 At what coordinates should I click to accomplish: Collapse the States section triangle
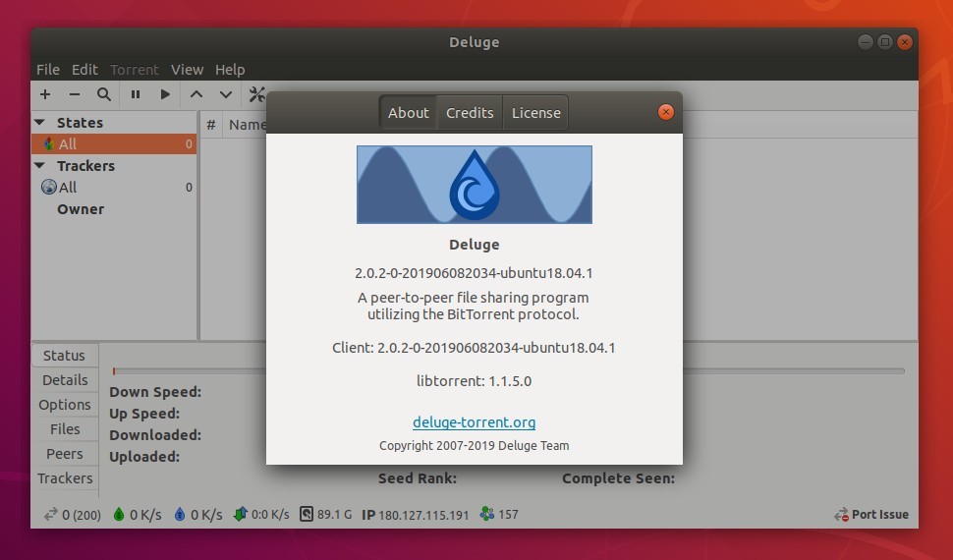(40, 122)
